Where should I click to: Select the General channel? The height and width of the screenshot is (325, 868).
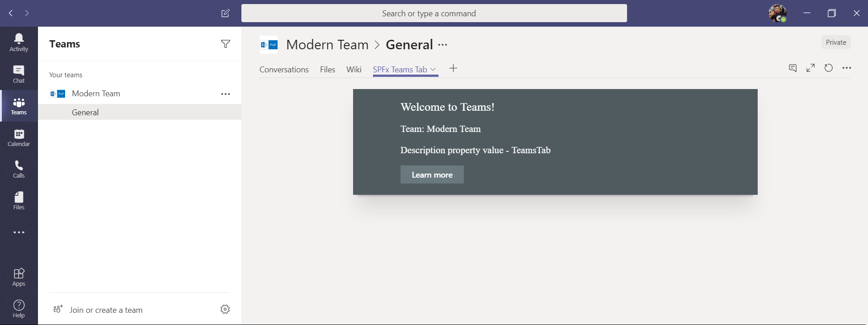point(140,112)
